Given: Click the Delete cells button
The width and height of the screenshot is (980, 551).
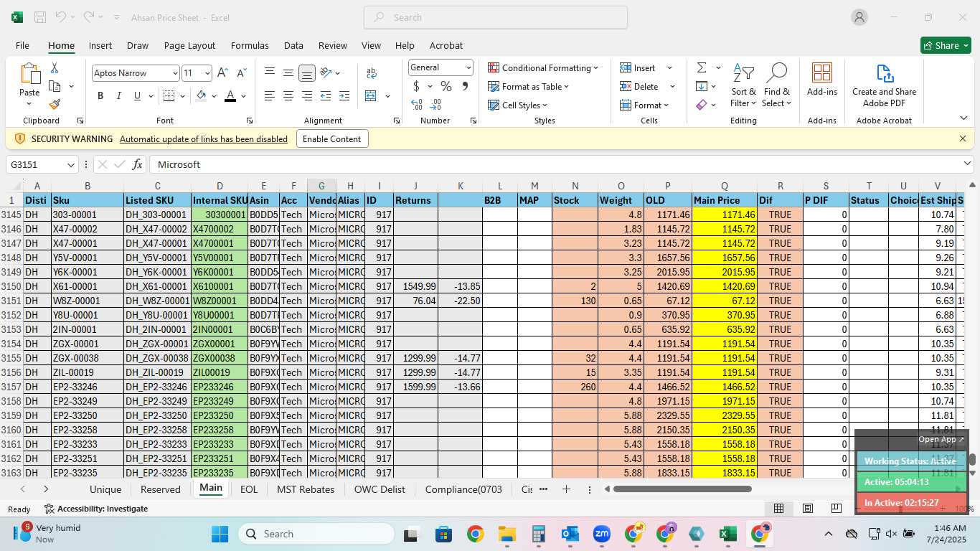Looking at the screenshot, I should pos(640,86).
